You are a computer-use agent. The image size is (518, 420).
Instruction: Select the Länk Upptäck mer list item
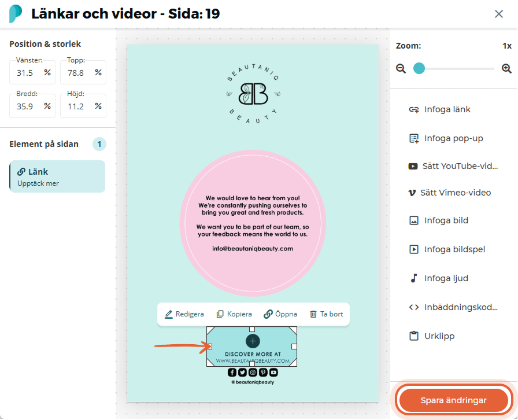coord(57,176)
